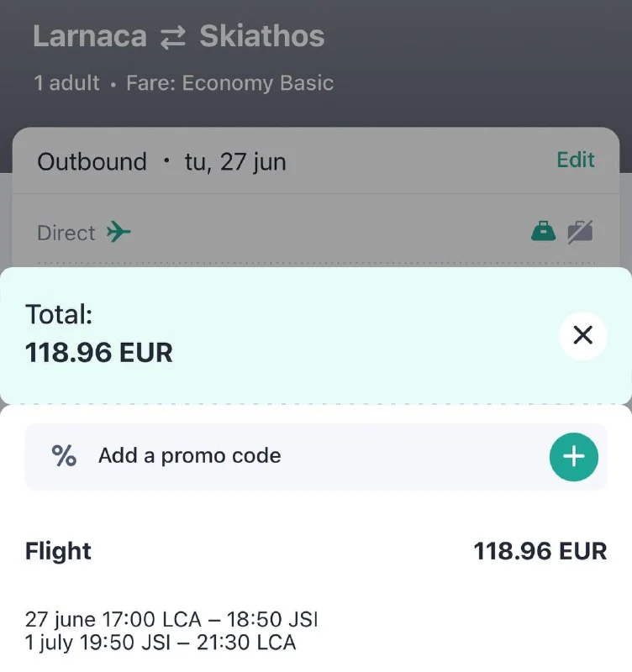Image resolution: width=632 pixels, height=672 pixels.
Task: Click the crossed-out checked luggage icon
Action: coord(580,231)
